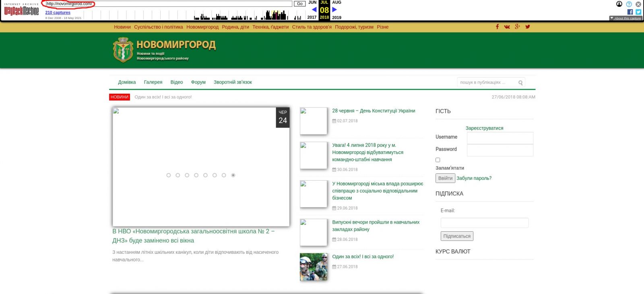
Task: Share capture via Wayback Twitter icon
Action: (638, 12)
